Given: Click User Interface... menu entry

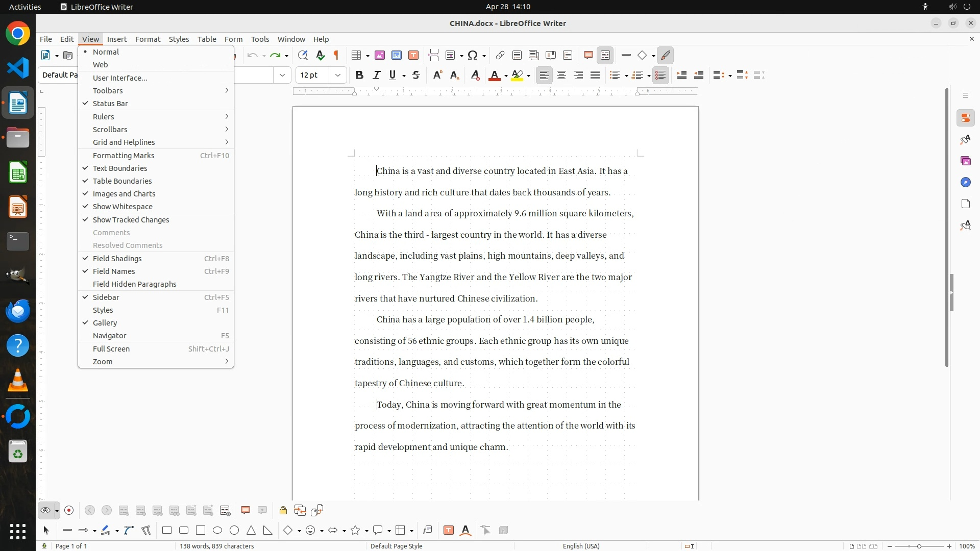Looking at the screenshot, I should click(120, 78).
